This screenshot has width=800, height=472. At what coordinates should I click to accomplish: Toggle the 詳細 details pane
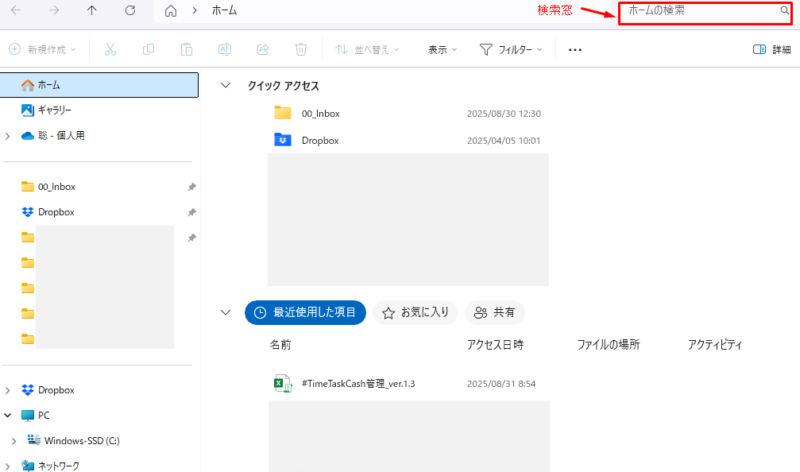tap(771, 49)
